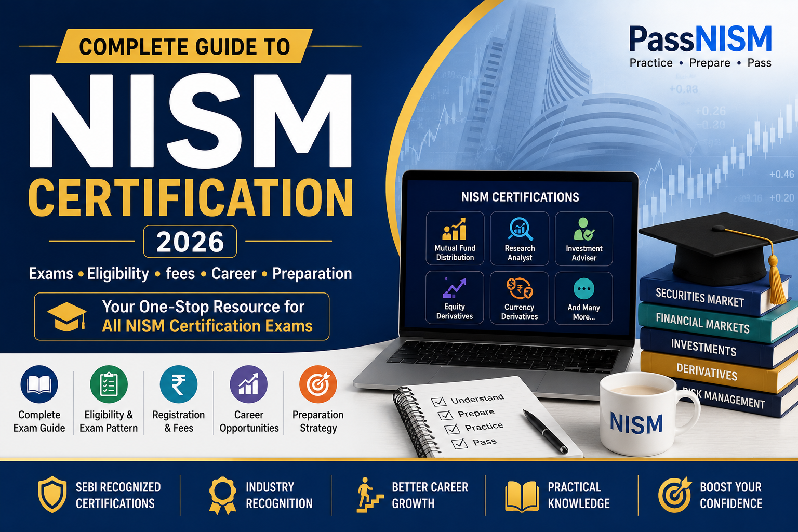Click the Investments book spine

[x=703, y=347]
